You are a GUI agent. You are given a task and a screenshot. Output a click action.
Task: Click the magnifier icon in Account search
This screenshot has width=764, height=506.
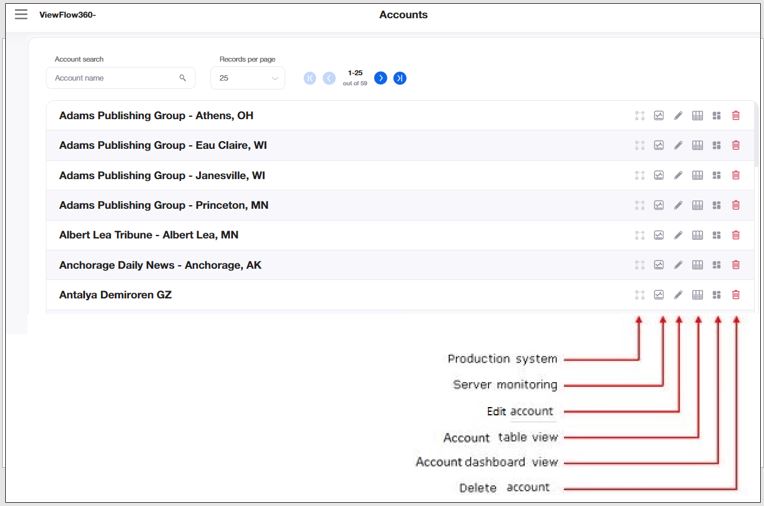point(183,78)
